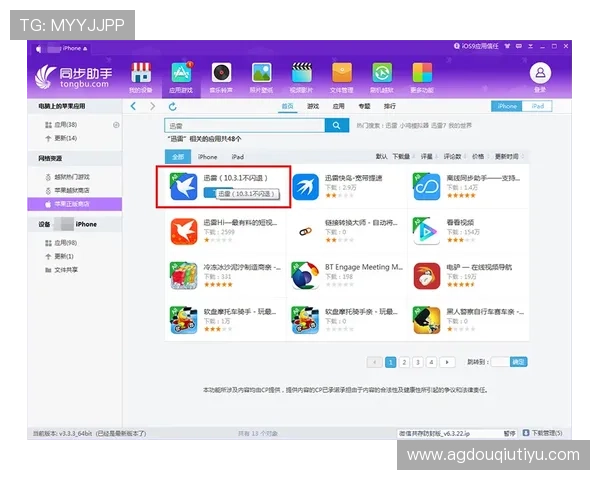This screenshot has width=600, height=480.
Task: Go to results page 3
Action: (418, 362)
